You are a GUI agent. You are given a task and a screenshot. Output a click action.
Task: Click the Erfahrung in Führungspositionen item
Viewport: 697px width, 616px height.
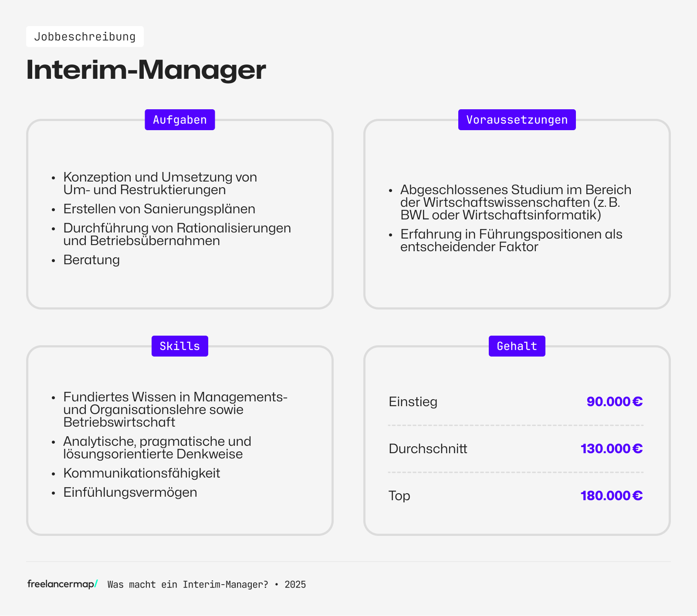point(511,240)
